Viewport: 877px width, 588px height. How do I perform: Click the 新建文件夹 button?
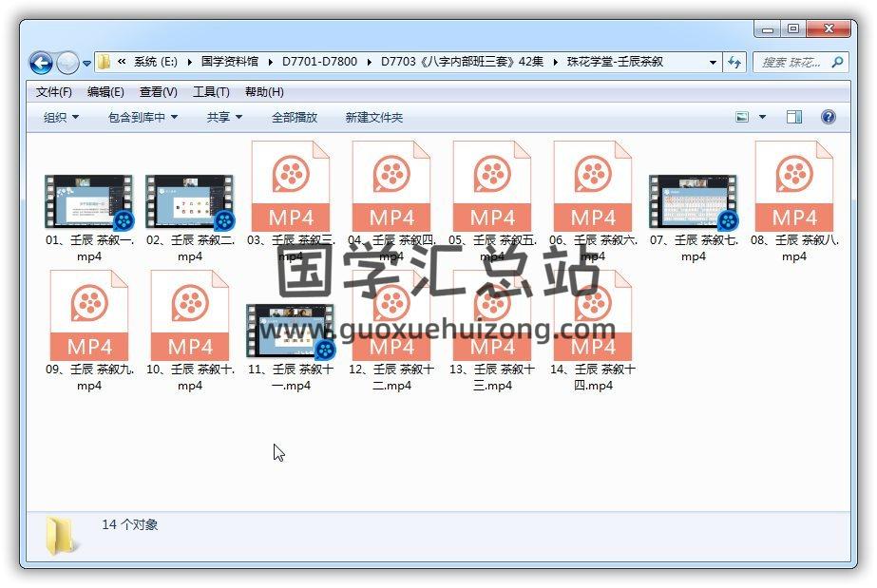coord(373,118)
